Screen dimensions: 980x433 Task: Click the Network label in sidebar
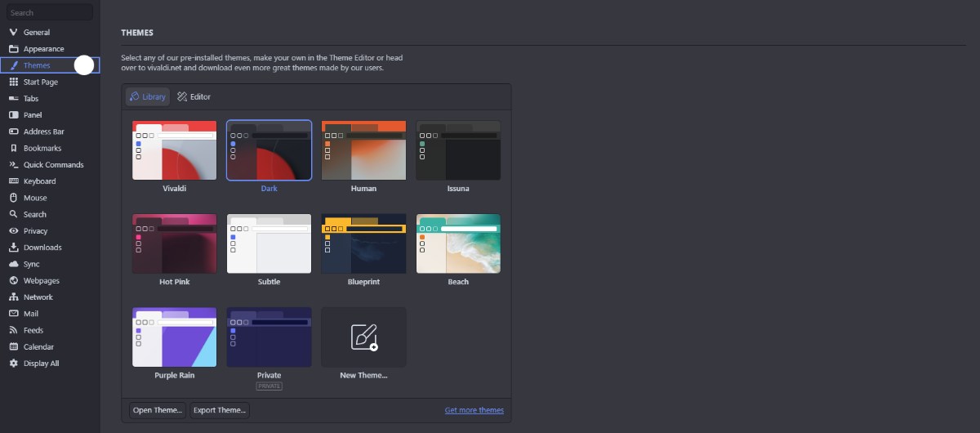click(38, 297)
